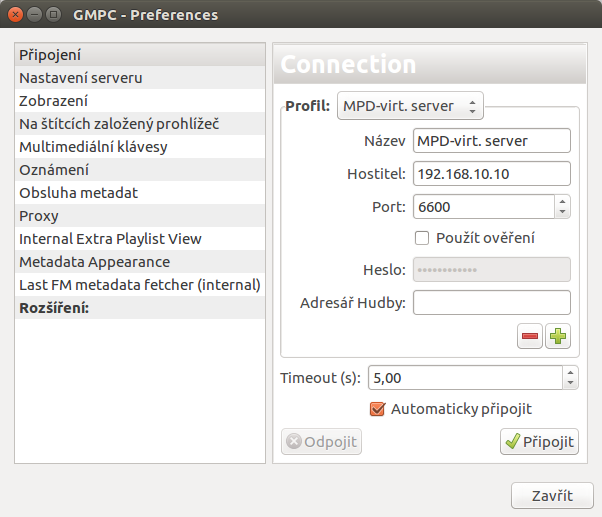The image size is (602, 517).
Task: Click the Název text field
Action: [492, 141]
